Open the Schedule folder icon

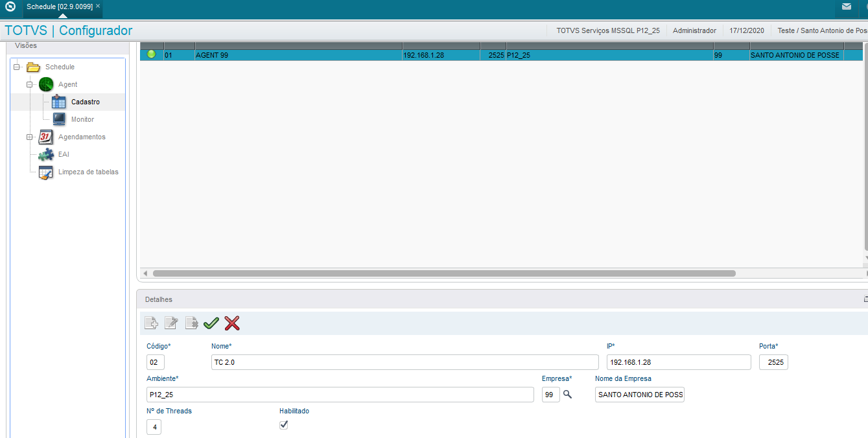(x=33, y=67)
